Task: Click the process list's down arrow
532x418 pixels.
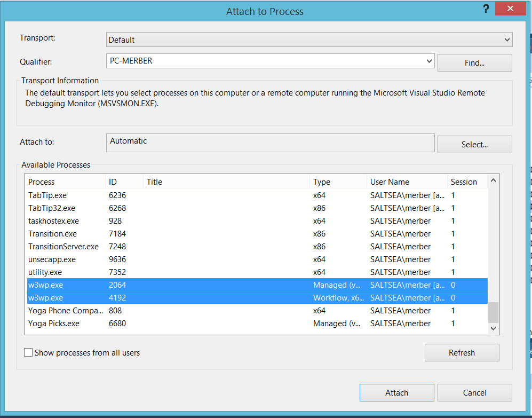Action: [x=494, y=328]
